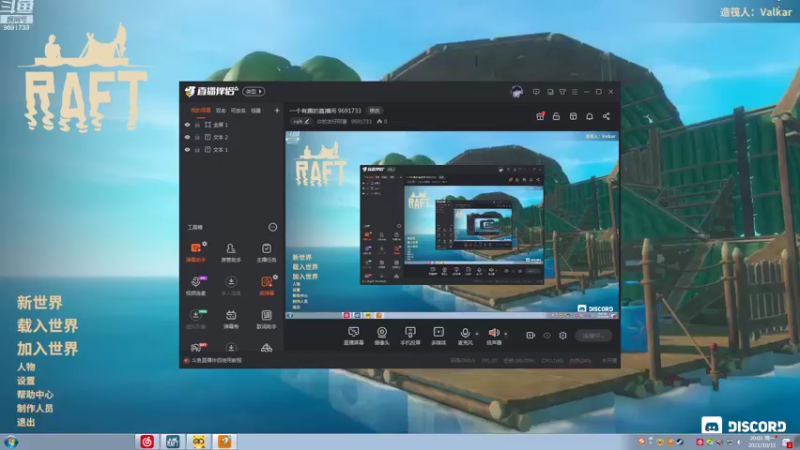Select the 文本 2 source row
This screenshot has width=800, height=450.
point(232,137)
